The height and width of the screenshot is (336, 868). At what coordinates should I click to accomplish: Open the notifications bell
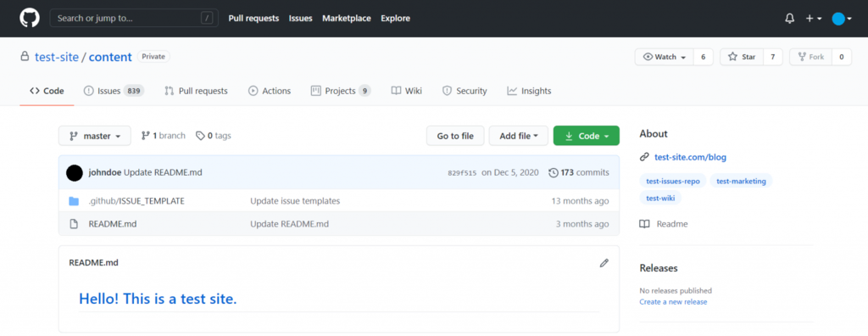(x=789, y=19)
